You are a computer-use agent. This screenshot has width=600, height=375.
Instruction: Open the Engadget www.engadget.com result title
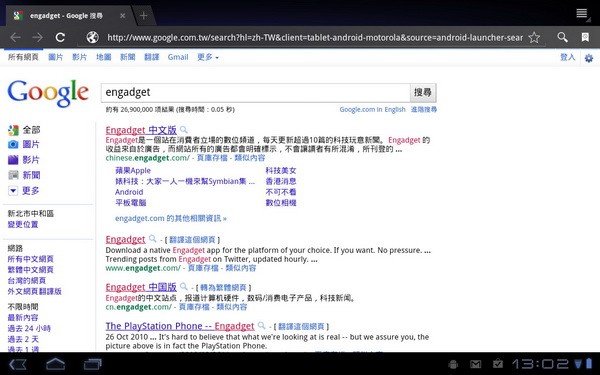click(126, 240)
